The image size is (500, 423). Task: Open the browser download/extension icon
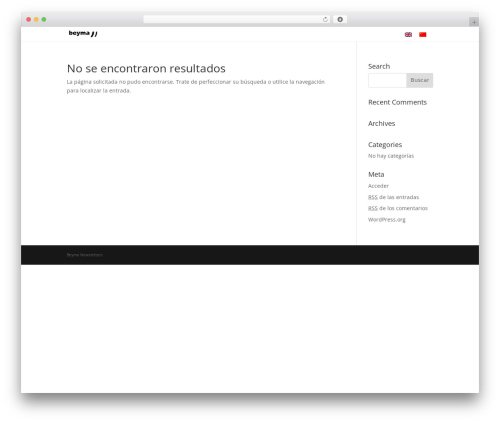(340, 19)
